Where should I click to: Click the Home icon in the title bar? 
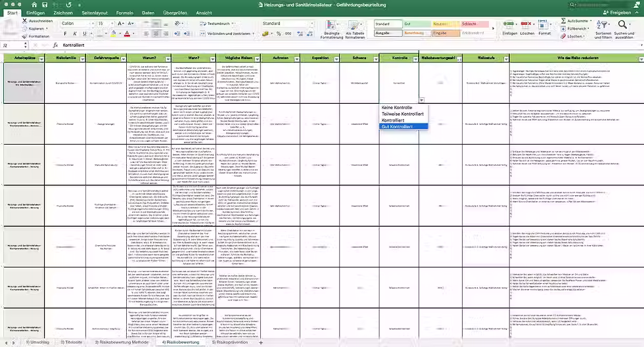coord(34,5)
